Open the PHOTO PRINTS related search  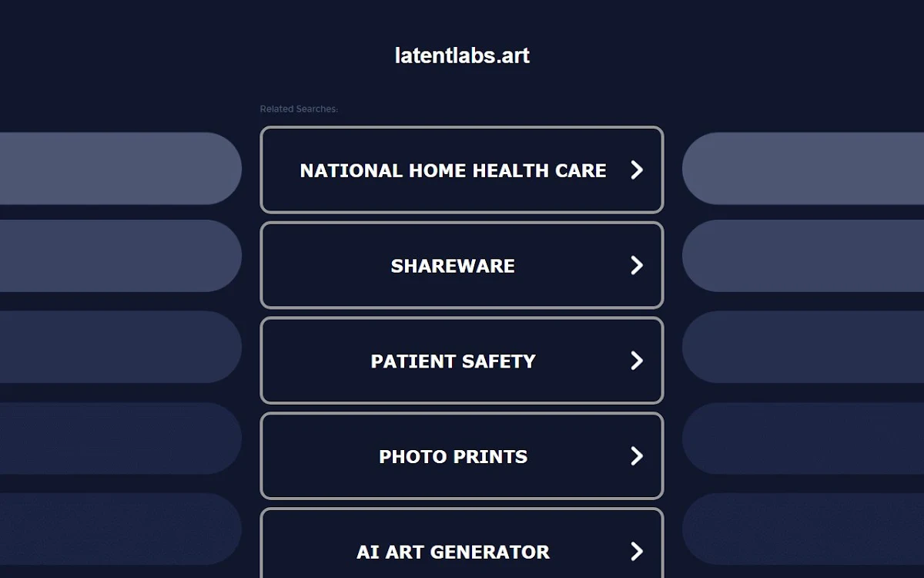pyautogui.click(x=462, y=456)
